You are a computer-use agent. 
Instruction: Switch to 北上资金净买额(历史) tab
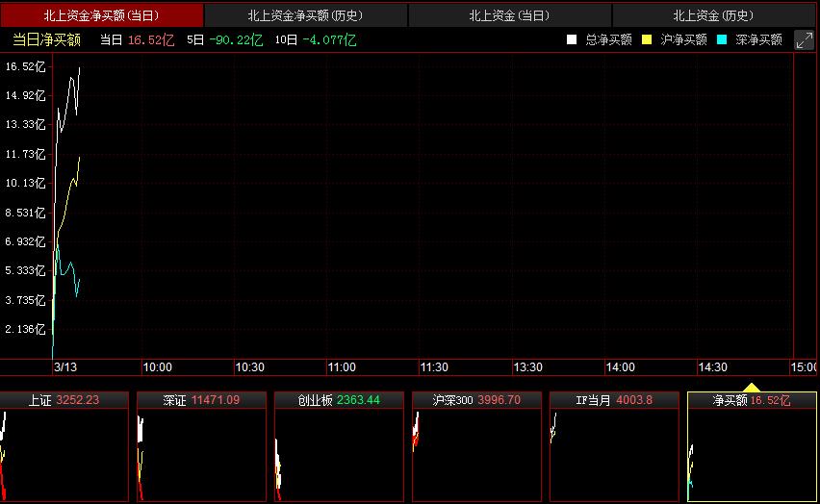click(x=306, y=15)
